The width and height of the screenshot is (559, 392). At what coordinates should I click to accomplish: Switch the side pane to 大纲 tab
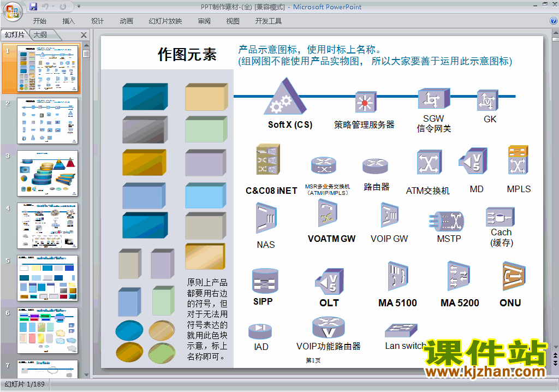pyautogui.click(x=40, y=34)
